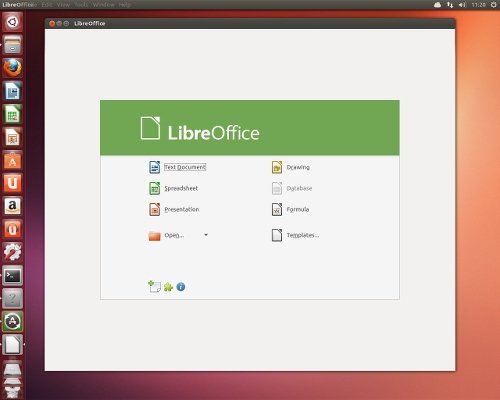The image size is (500, 400).
Task: Create a new Spreadsheet
Action: tap(173, 188)
